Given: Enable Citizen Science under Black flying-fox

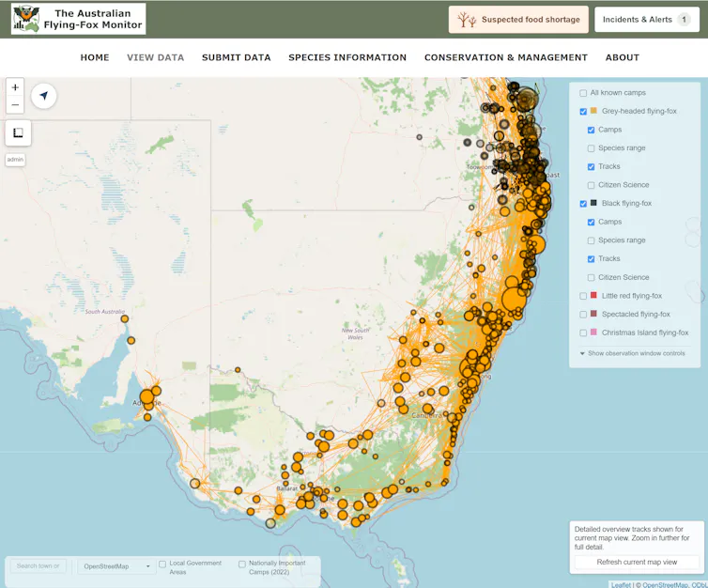Looking at the screenshot, I should 591,278.
